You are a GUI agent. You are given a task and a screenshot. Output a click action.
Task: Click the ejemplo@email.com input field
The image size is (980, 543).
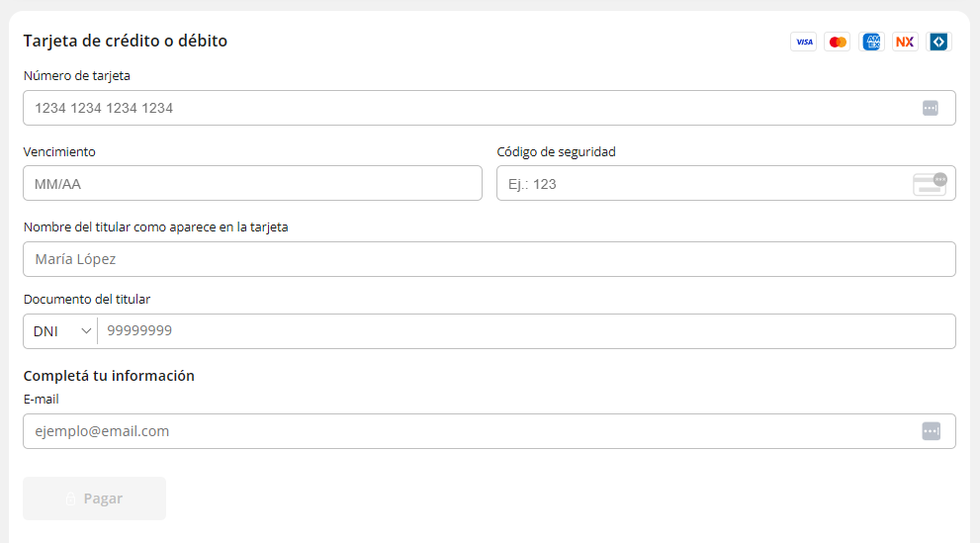(490, 431)
